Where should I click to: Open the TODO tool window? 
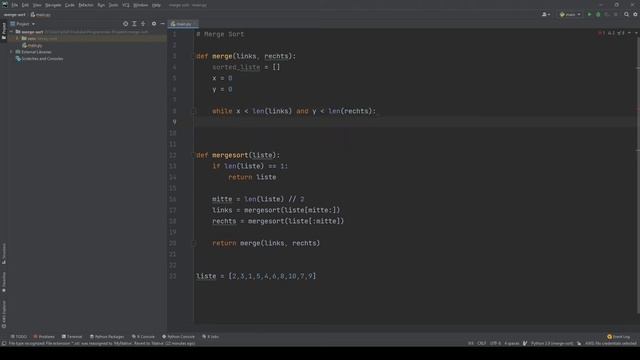[x=18, y=337]
